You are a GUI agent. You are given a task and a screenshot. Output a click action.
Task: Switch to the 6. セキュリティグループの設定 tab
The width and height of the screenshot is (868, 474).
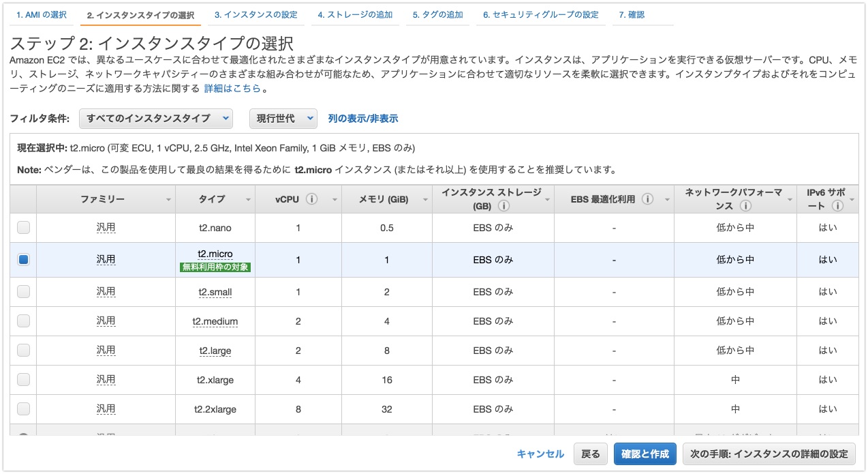tap(541, 14)
